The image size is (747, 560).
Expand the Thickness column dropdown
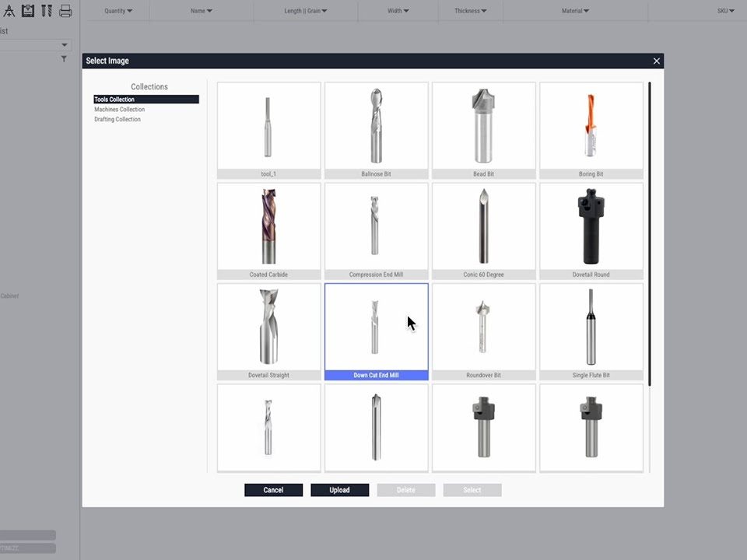point(471,11)
